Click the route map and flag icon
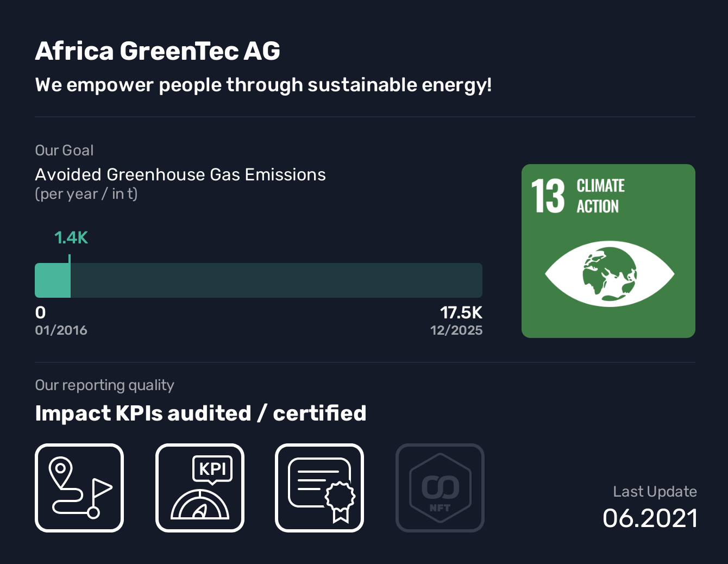Screen dimensions: 728x564 click(x=79, y=487)
